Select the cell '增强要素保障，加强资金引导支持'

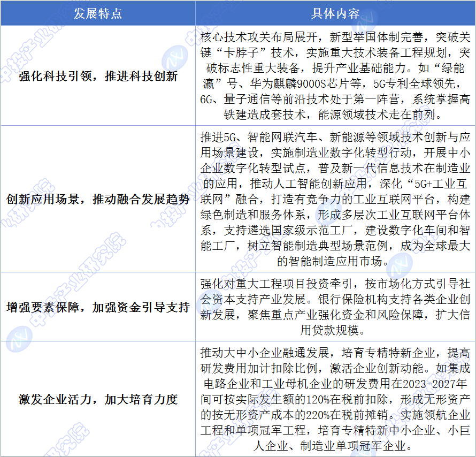click(98, 307)
